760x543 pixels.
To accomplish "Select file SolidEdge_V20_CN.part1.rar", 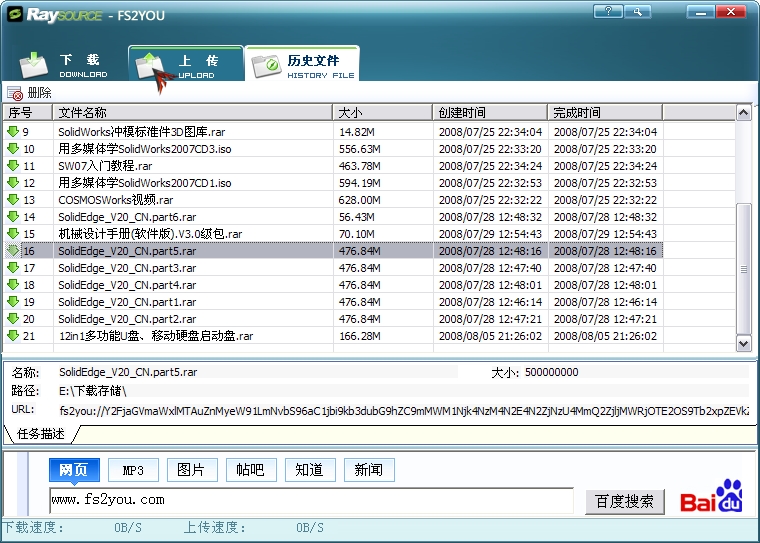I will pos(127,302).
